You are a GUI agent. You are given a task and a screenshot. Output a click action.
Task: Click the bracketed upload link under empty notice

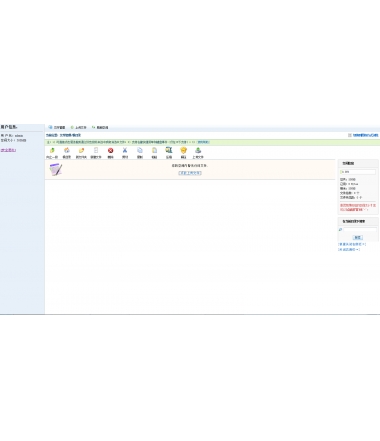(x=190, y=173)
